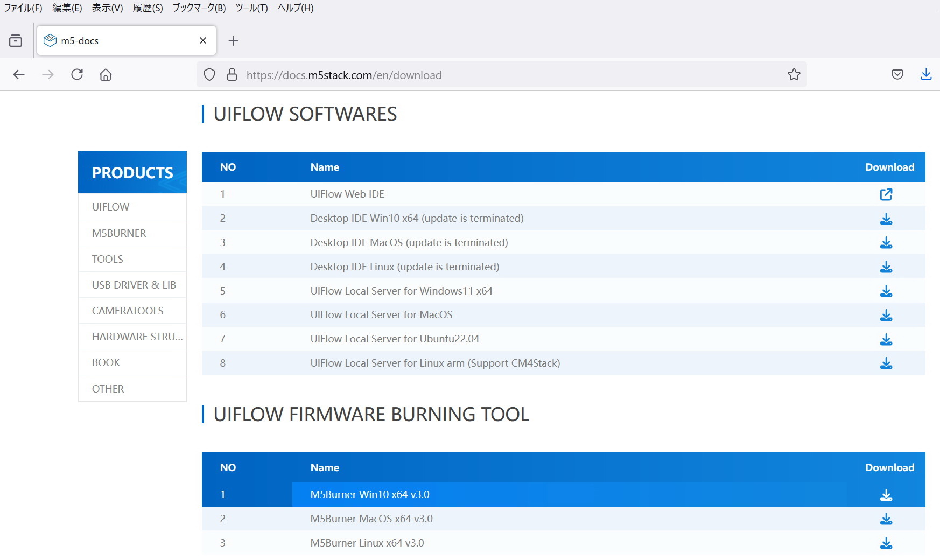Click the PRODUCTS sidebar header
This screenshot has width=940, height=560.
click(132, 172)
